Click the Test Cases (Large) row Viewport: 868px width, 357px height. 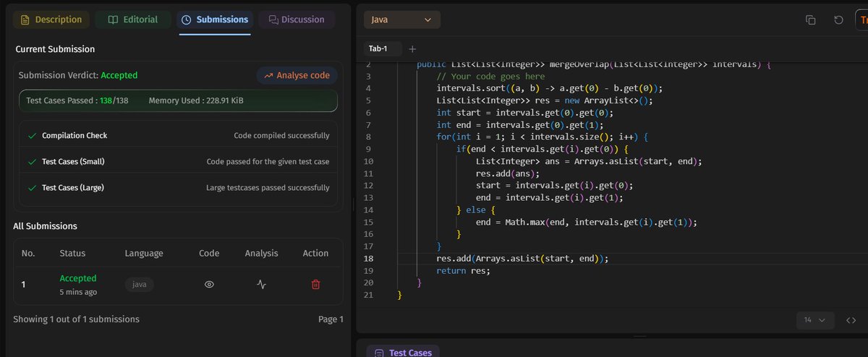coord(179,187)
